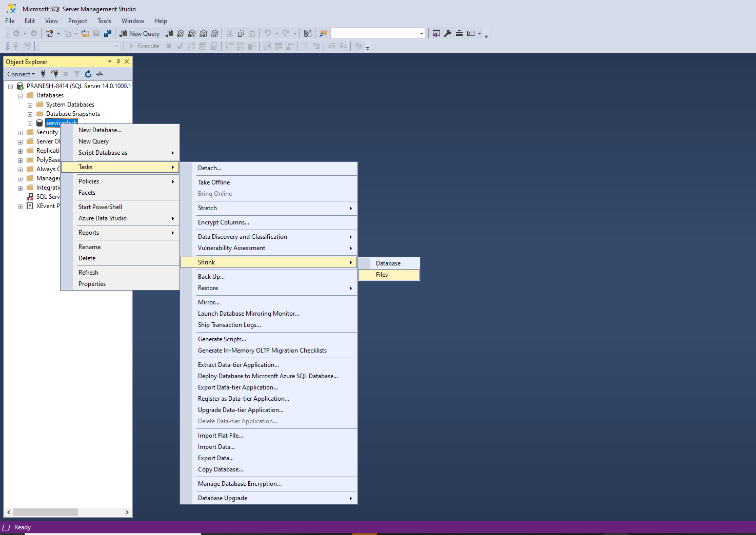This screenshot has height=535, width=756.
Task: Open the Connect dropdown in Object Explorer
Action: coord(21,74)
